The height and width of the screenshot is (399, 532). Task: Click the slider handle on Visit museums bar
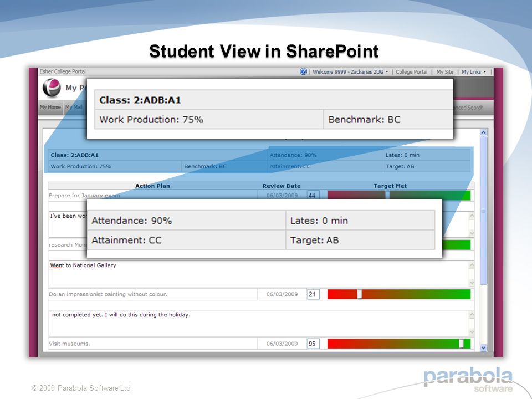pyautogui.click(x=462, y=344)
